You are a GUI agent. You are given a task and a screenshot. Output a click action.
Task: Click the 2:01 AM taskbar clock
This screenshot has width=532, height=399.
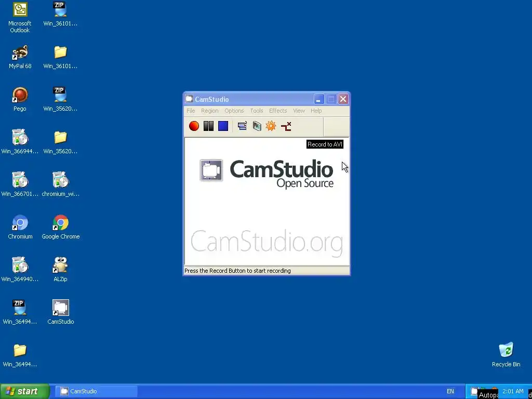(513, 392)
